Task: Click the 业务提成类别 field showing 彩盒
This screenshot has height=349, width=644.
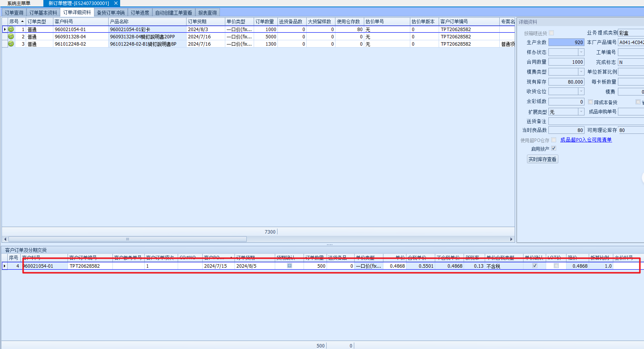Action: coord(631,33)
